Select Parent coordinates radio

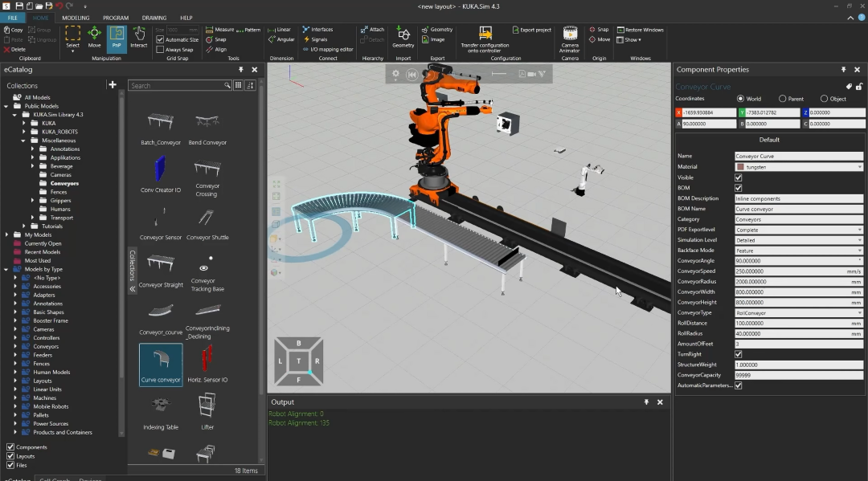tap(782, 99)
